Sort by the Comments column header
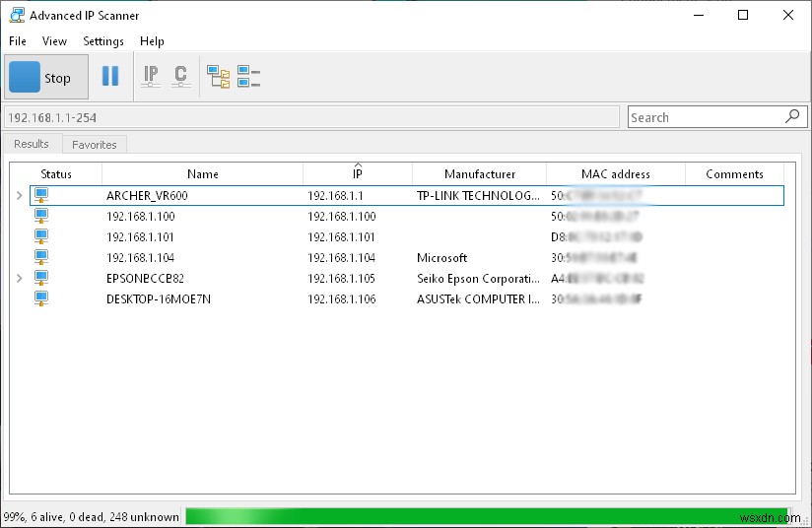This screenshot has height=528, width=812. tap(734, 174)
